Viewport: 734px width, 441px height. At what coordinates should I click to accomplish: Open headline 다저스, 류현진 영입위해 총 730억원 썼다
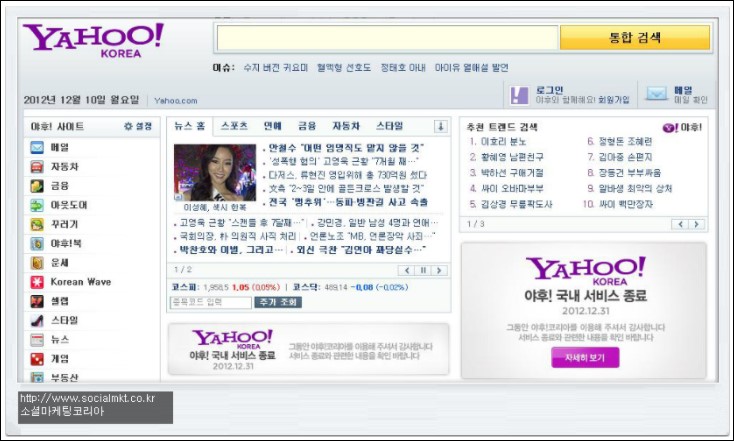coord(347,175)
